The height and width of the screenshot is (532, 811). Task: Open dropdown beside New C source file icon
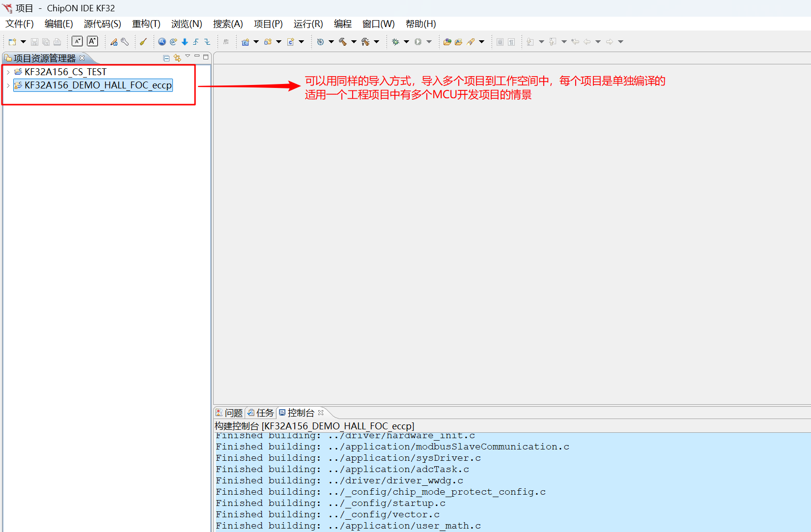301,42
